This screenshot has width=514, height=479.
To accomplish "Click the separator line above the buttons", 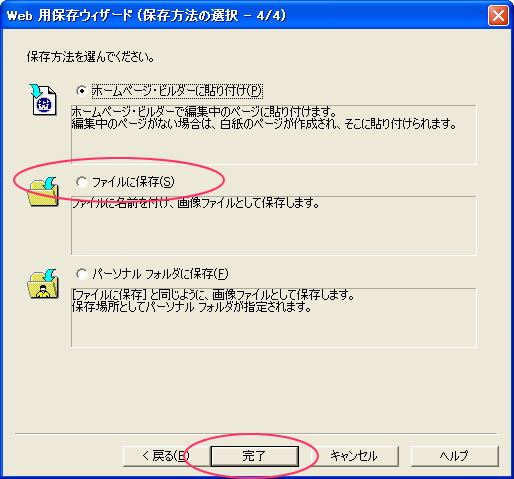I will pyautogui.click(x=256, y=434).
